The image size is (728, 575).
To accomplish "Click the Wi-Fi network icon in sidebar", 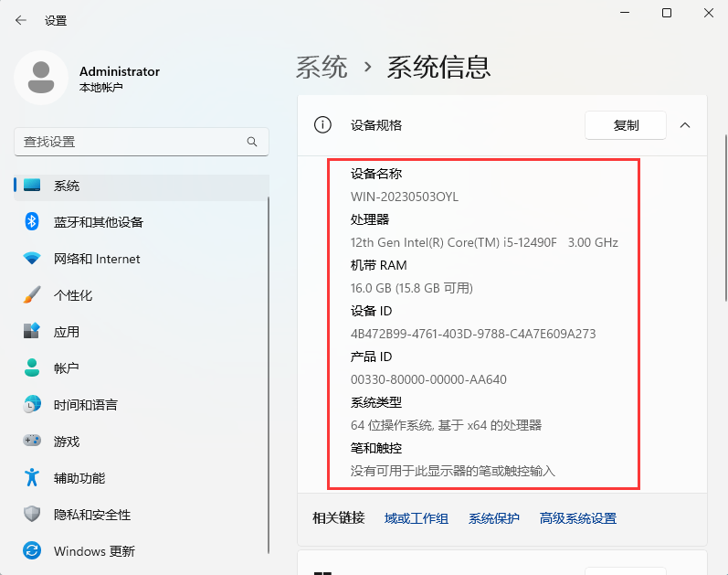I will pos(32,258).
